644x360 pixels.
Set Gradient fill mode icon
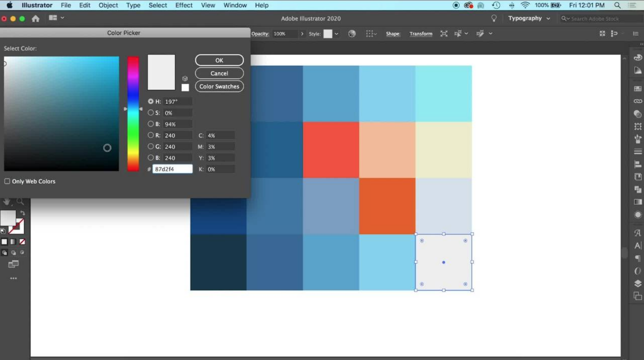[13, 242]
